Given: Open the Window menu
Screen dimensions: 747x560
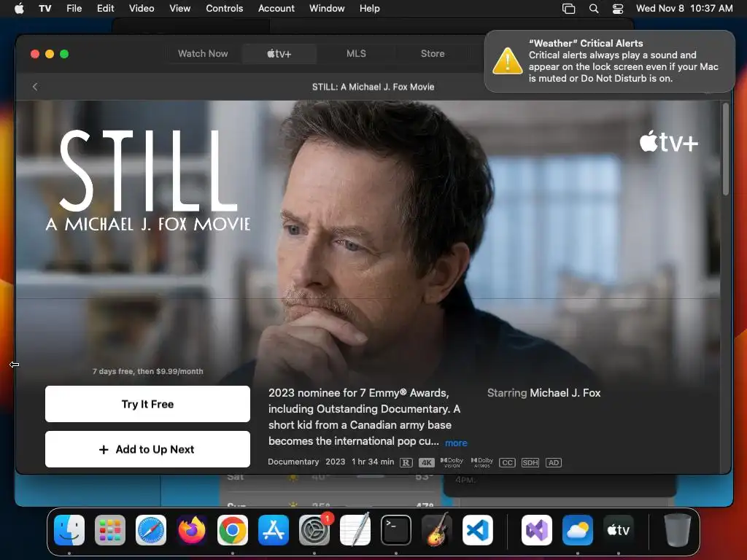Looking at the screenshot, I should coord(327,8).
